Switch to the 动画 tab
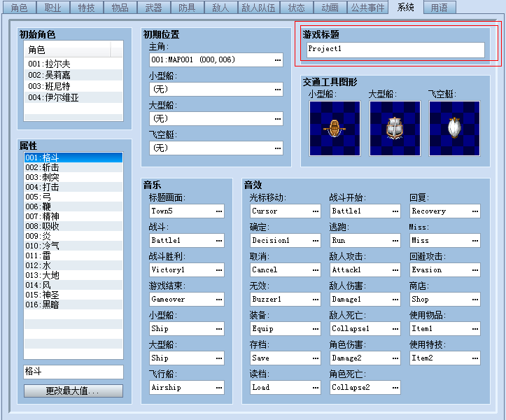This screenshot has height=420, width=506. 330,8
